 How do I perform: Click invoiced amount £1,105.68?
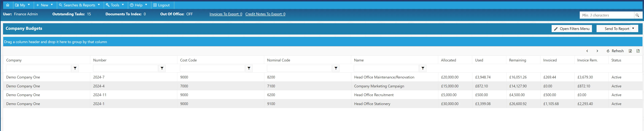click(551, 104)
